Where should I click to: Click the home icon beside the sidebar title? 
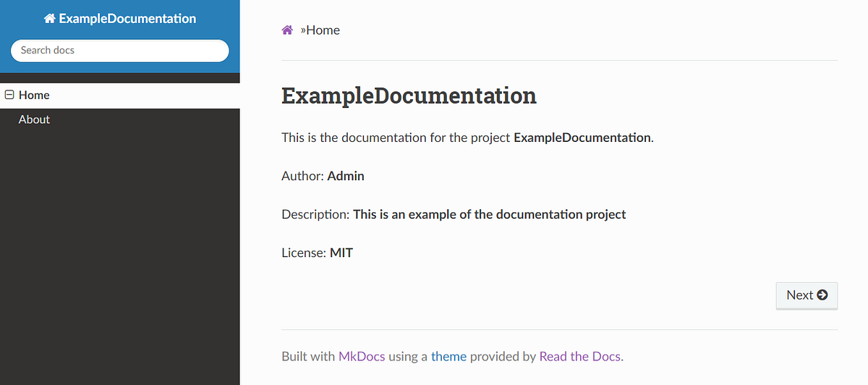[49, 19]
